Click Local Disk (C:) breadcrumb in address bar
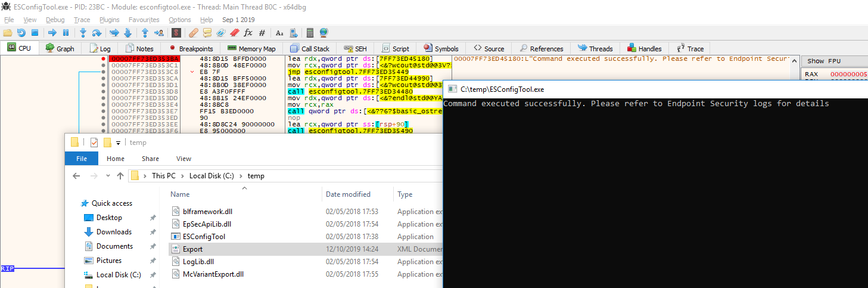 (x=211, y=176)
